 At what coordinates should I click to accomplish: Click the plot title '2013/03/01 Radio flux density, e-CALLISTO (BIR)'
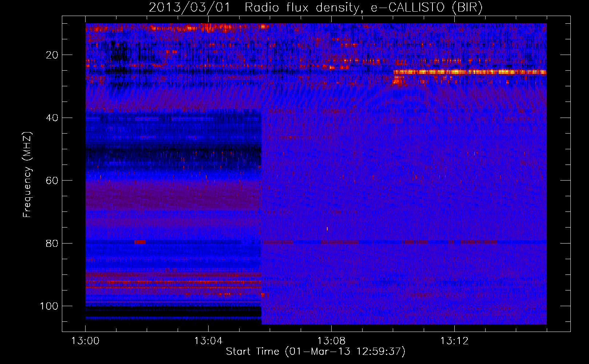[316, 7]
